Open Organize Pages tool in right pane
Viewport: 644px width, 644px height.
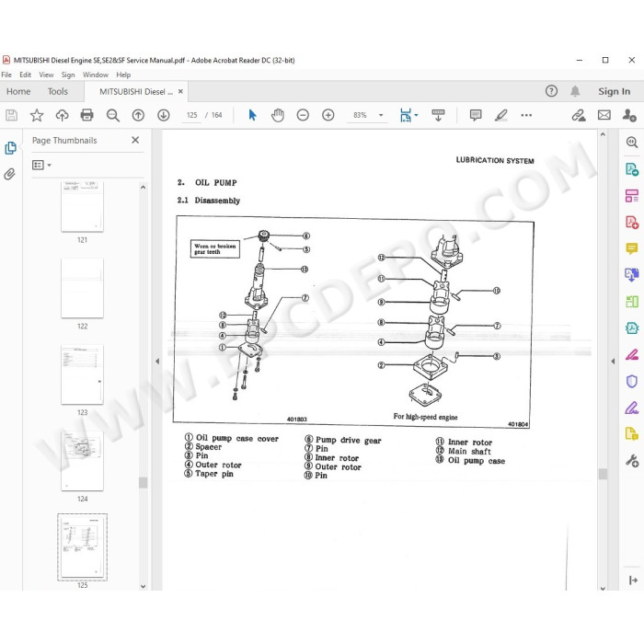tap(632, 195)
